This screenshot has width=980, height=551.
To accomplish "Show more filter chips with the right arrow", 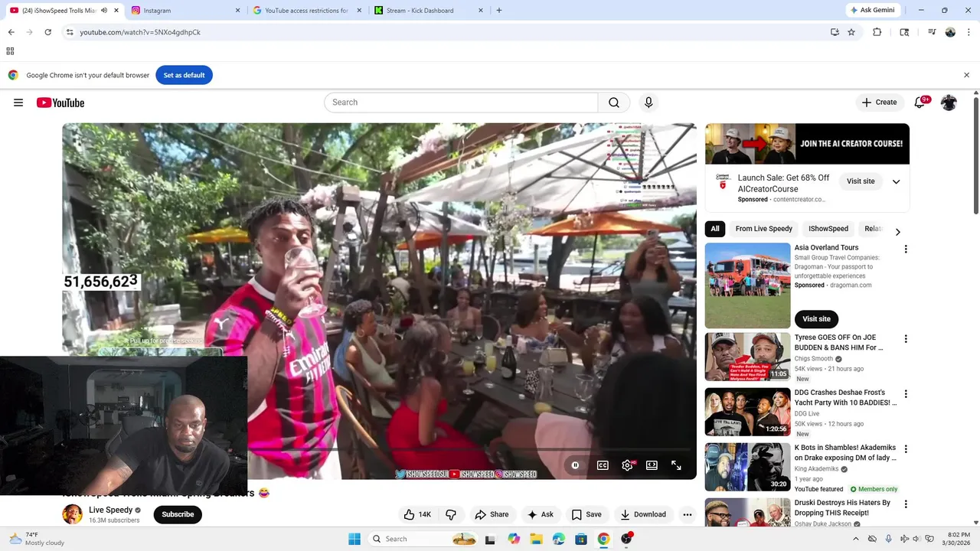I will [897, 232].
